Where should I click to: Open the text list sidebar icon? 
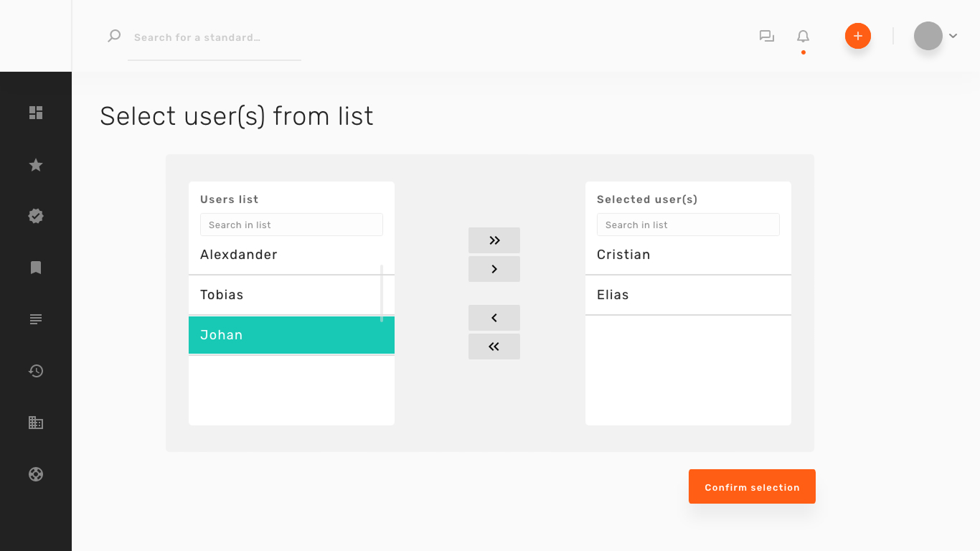point(36,319)
